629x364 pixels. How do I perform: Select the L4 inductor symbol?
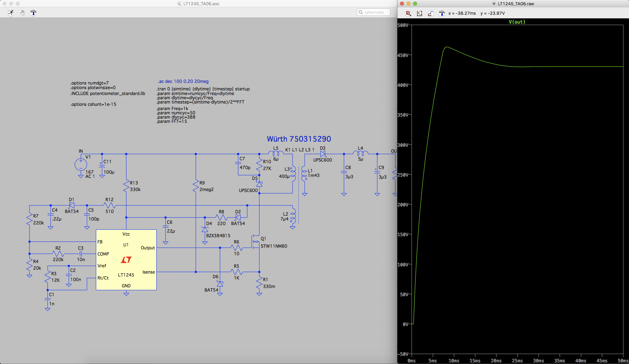tap(360, 153)
